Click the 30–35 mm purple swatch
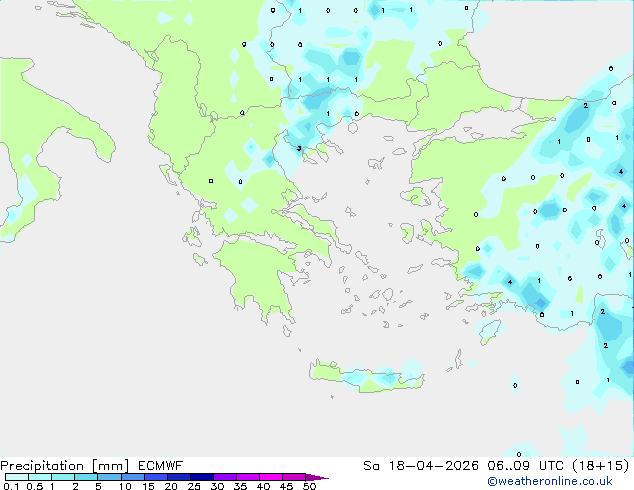 point(224,477)
